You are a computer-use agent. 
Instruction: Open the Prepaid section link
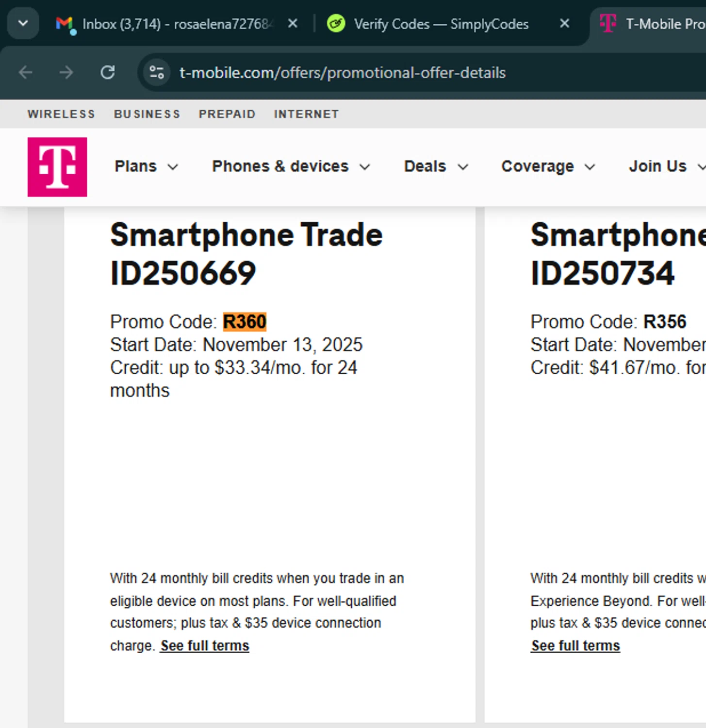[x=227, y=114]
